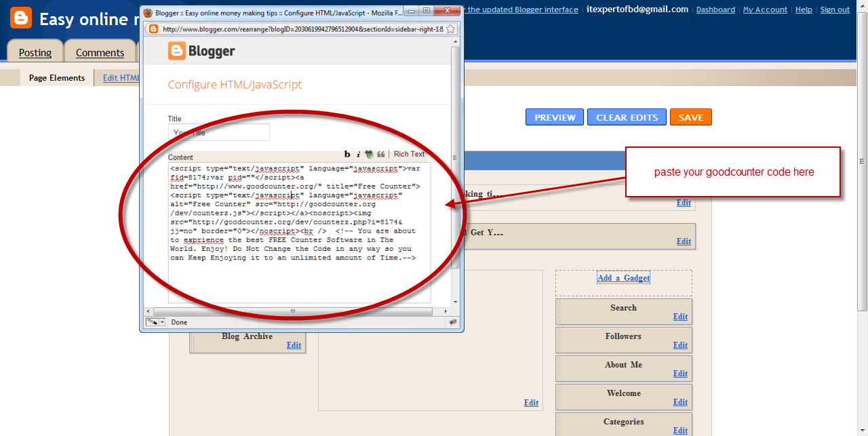Viewport: 868px width, 436px height.
Task: Click Edit on the Welcome gadget
Action: pos(680,402)
